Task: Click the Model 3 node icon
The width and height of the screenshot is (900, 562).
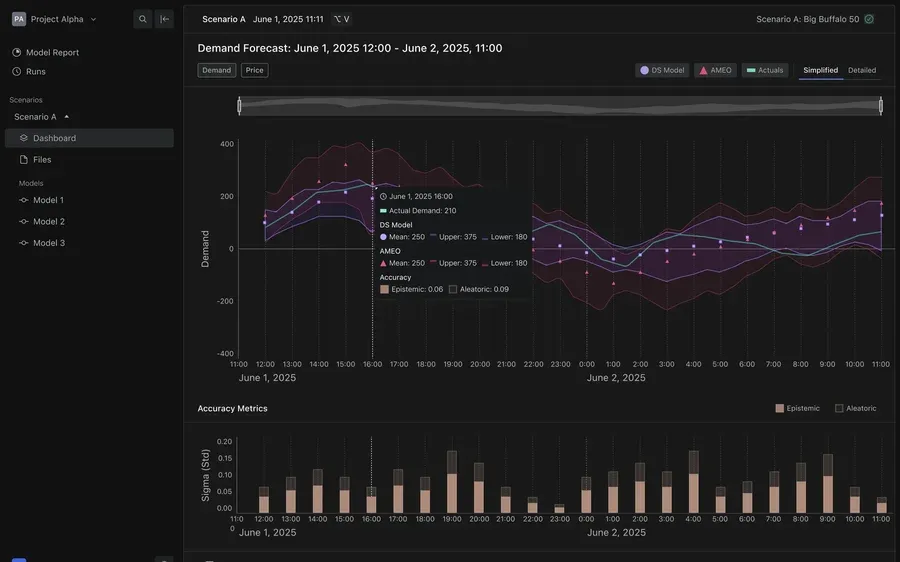Action: 24,243
